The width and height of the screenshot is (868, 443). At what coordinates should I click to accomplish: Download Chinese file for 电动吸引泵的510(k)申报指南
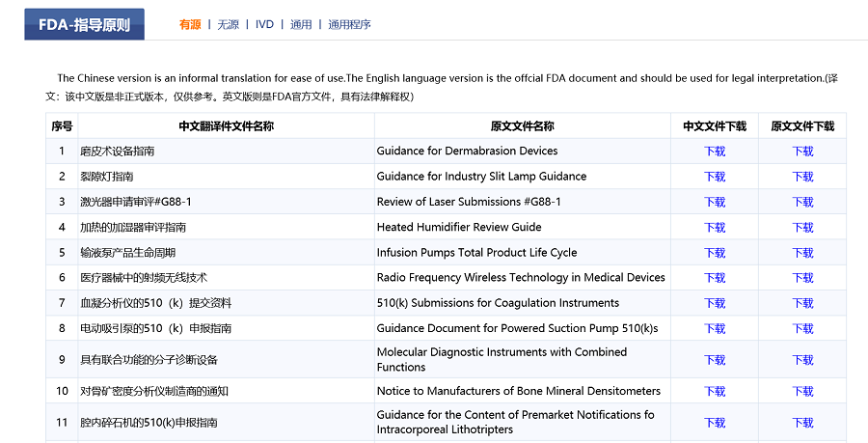[x=715, y=329]
